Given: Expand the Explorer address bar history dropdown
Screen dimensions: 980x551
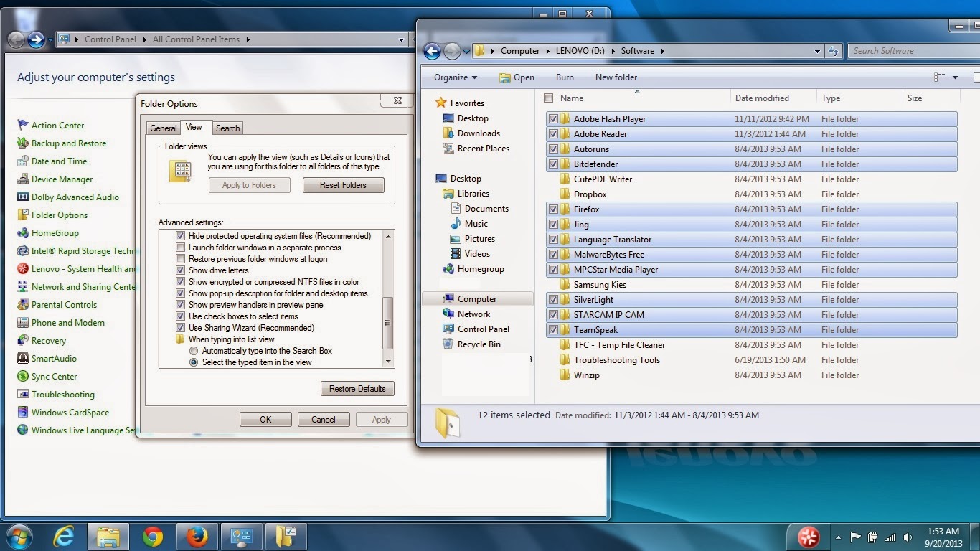Looking at the screenshot, I should click(x=817, y=51).
